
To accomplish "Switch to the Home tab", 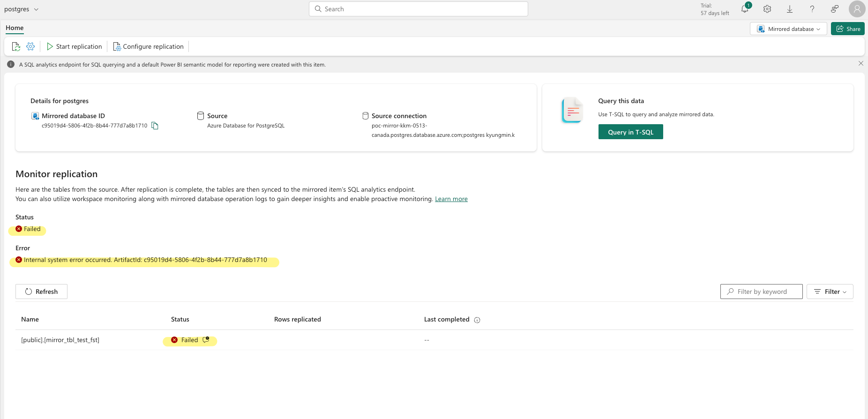I will pos(15,28).
